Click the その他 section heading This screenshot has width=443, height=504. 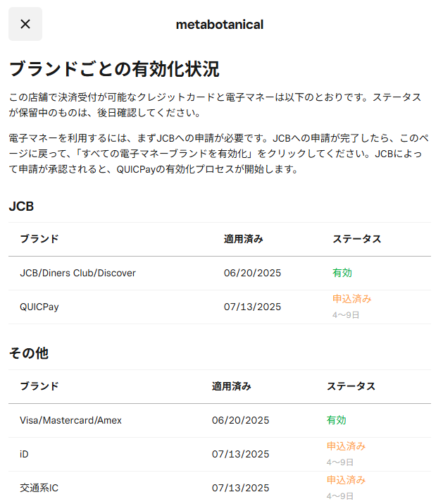(x=29, y=353)
